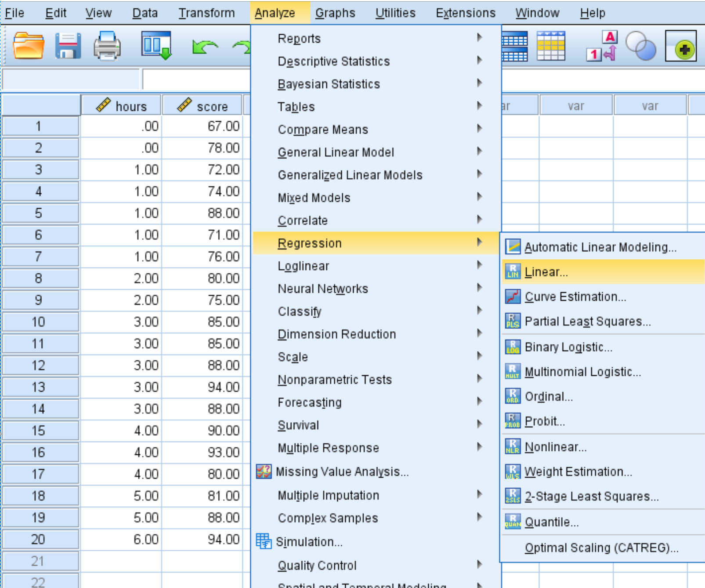Viewport: 705px width, 588px height.
Task: Expand Dimension Reduction submenu arrow
Action: click(480, 334)
